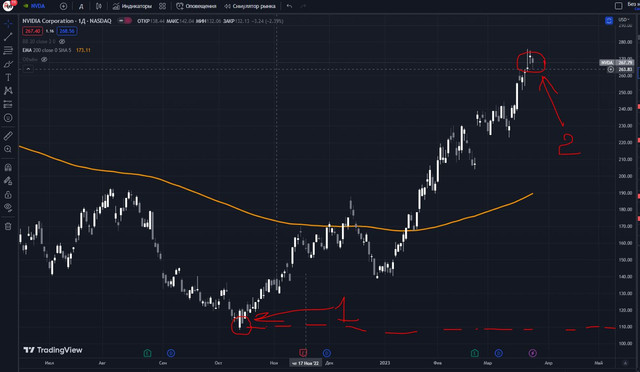
Task: Select the crosshair cursor tool
Action: click(x=8, y=23)
